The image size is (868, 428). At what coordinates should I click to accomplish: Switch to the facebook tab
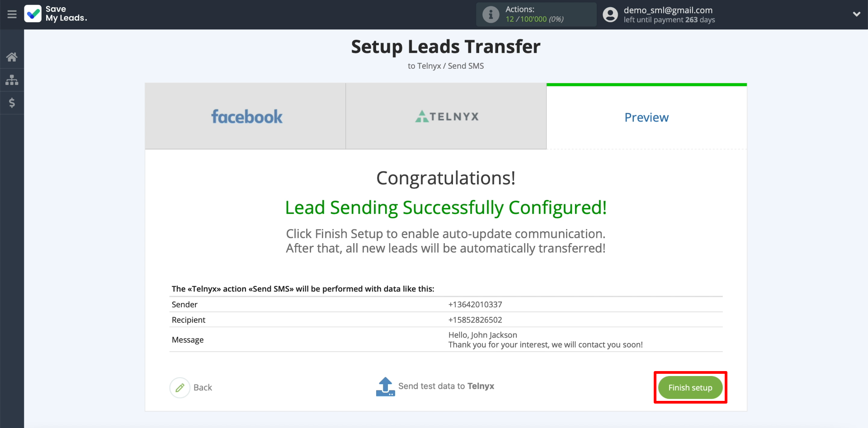coord(245,116)
